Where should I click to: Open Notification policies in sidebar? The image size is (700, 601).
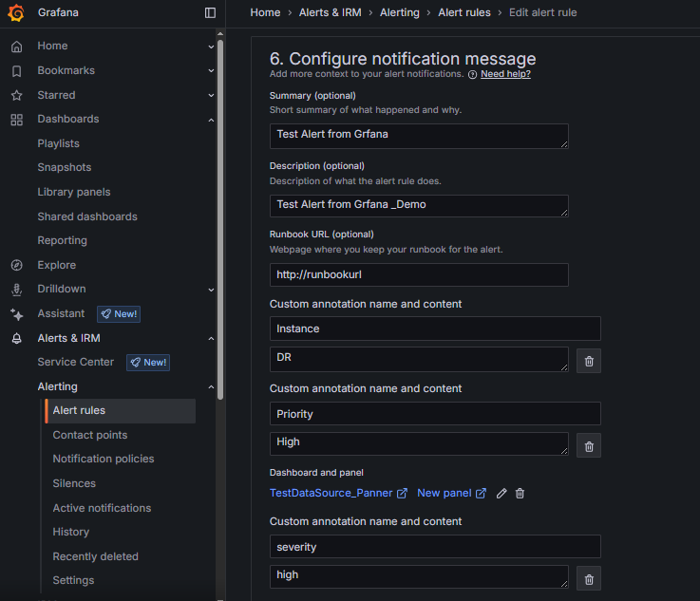104,459
